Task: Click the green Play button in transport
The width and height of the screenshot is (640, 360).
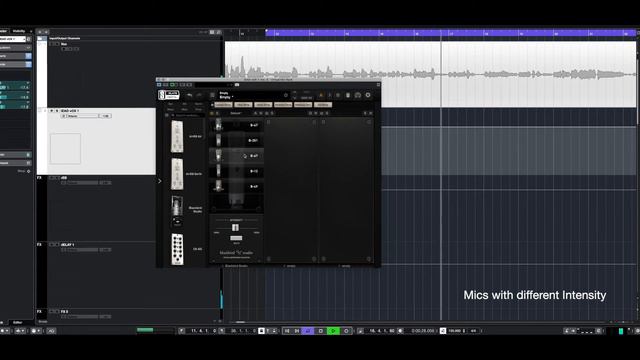Action: click(x=333, y=331)
